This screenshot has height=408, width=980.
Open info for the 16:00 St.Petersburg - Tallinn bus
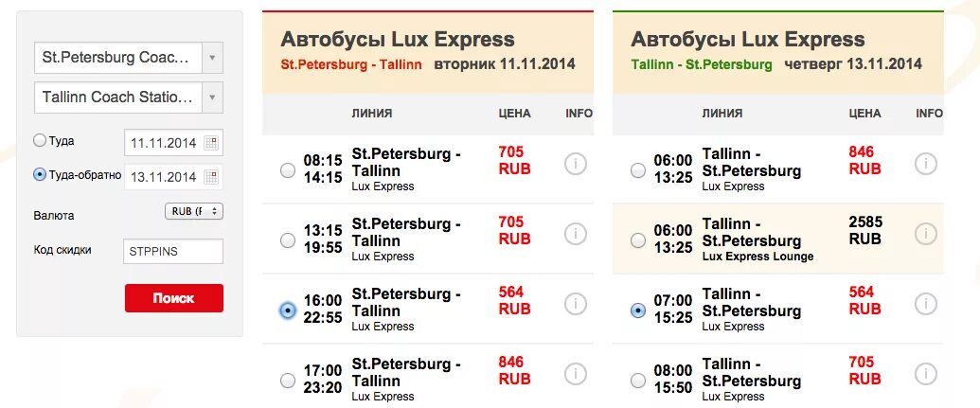[575, 304]
